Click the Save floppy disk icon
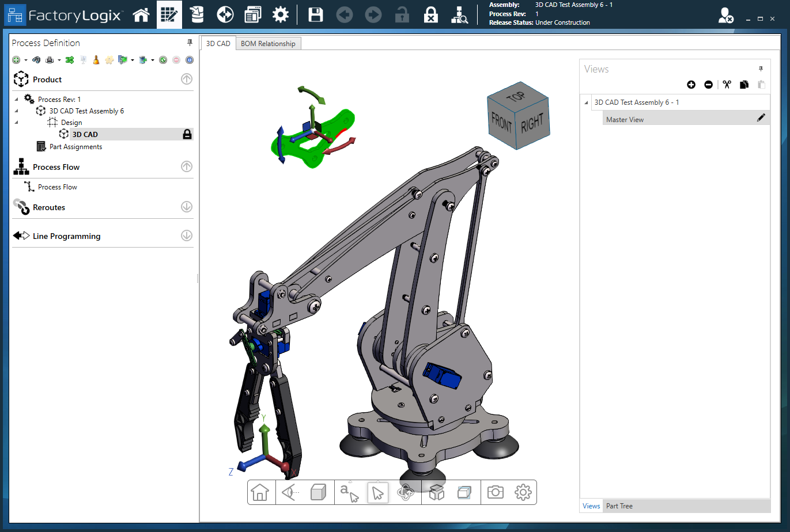The width and height of the screenshot is (790, 532). (316, 14)
